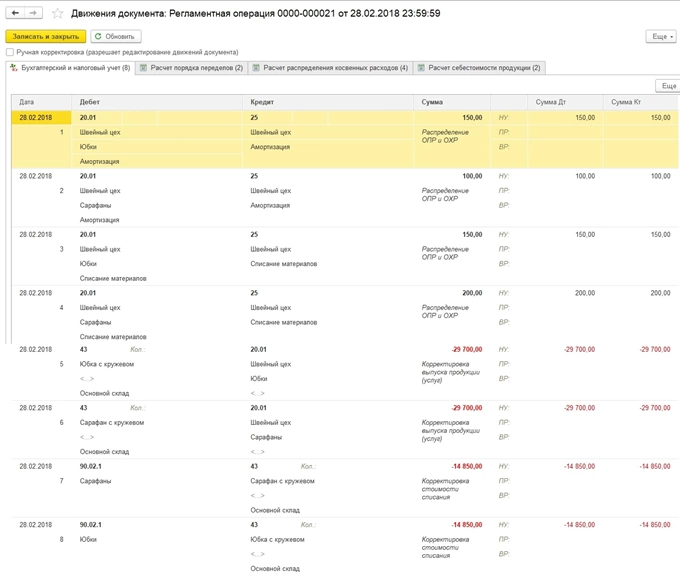Click credit Сарафан с кружевом in row 7
Viewport: 680px width, 580px height.
[x=282, y=481]
